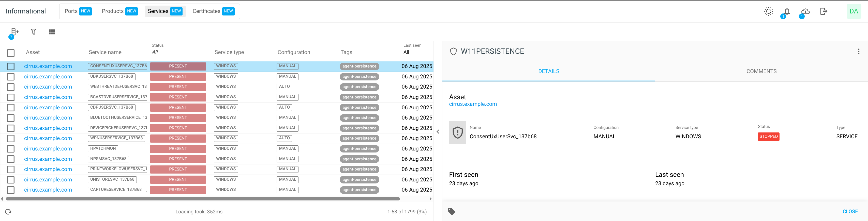The image size is (868, 221).
Task: Open the Status filter dropdown showing All
Action: click(x=155, y=52)
